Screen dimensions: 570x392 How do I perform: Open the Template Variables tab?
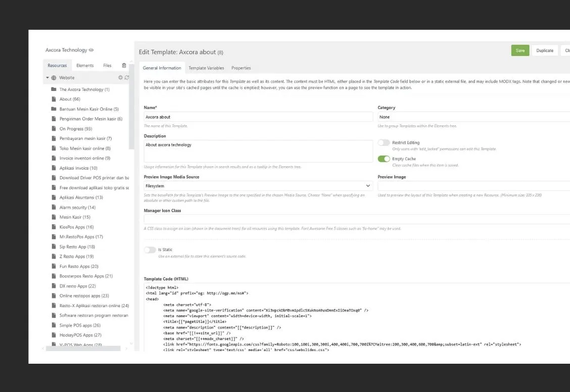tap(206, 68)
